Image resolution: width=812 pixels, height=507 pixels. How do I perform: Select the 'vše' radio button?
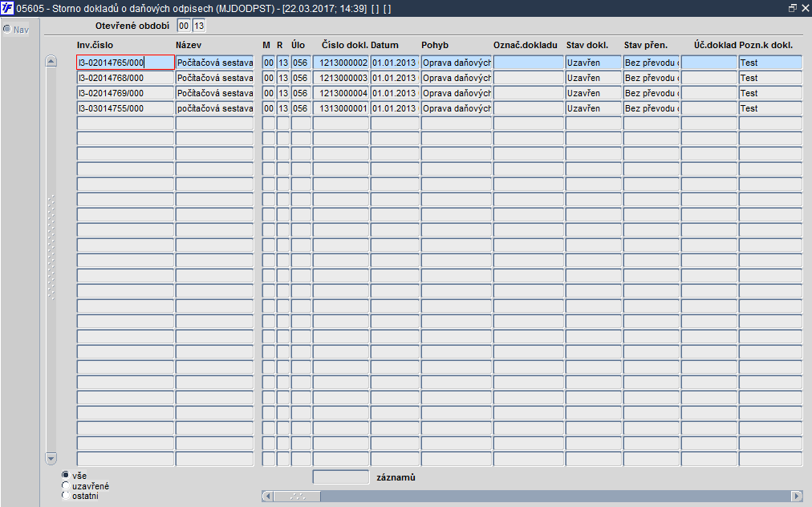coord(65,475)
